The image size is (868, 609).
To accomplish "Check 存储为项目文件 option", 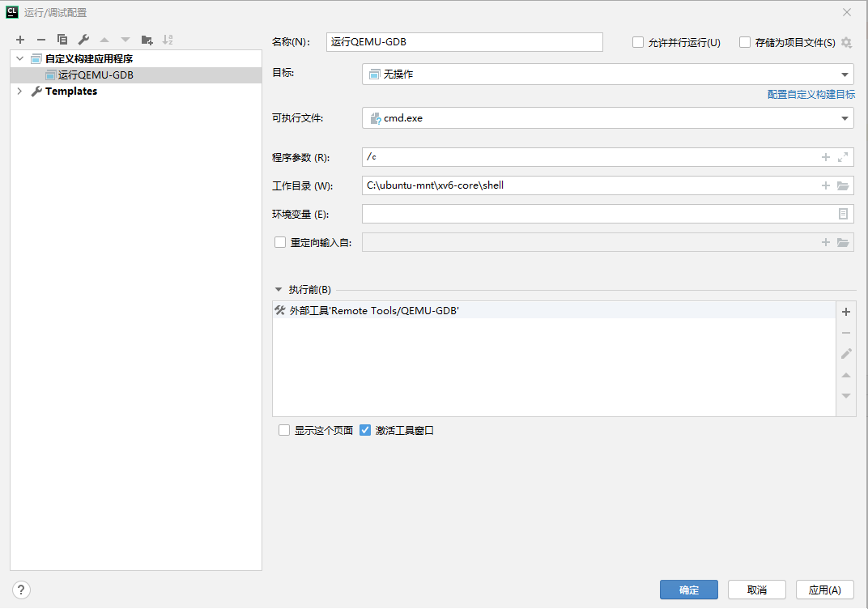I will (x=745, y=42).
